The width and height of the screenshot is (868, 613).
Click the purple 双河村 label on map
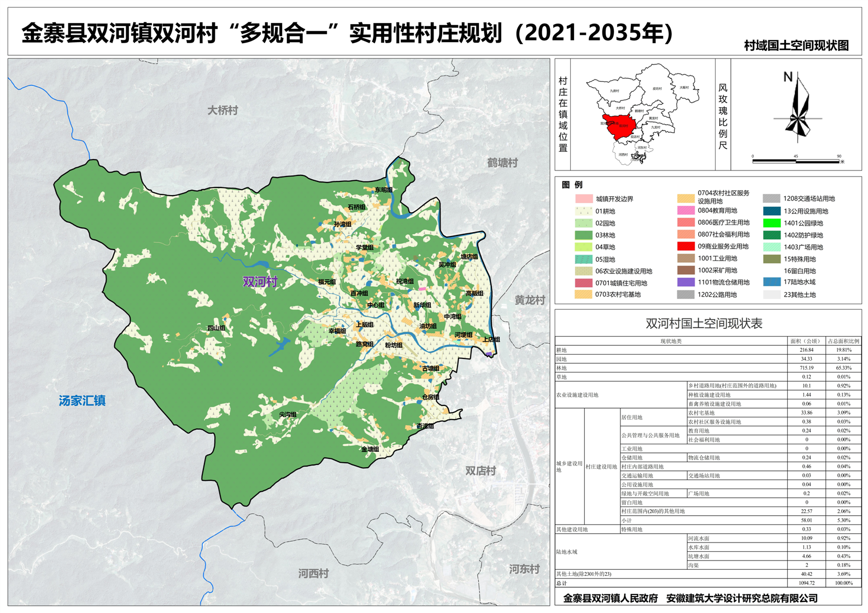(260, 282)
